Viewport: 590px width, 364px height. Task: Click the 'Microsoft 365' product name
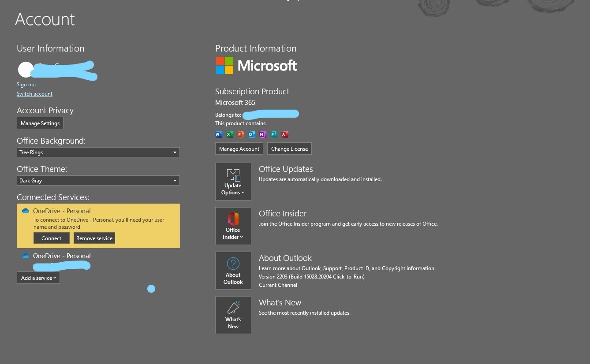(x=235, y=103)
